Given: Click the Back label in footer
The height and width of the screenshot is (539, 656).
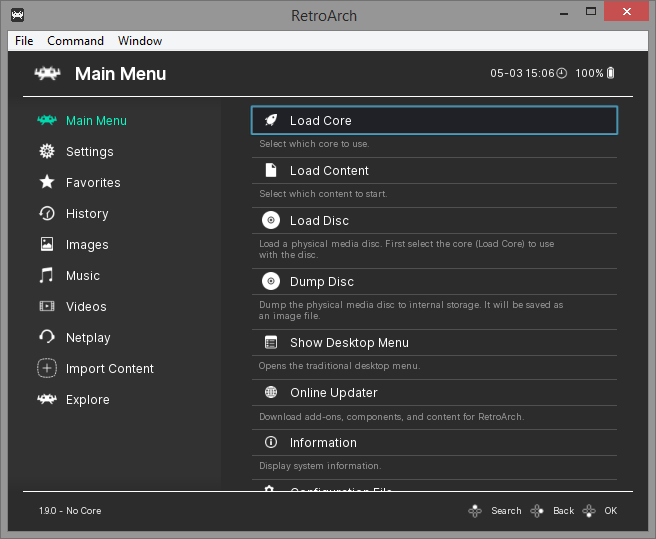Looking at the screenshot, I should click(564, 511).
